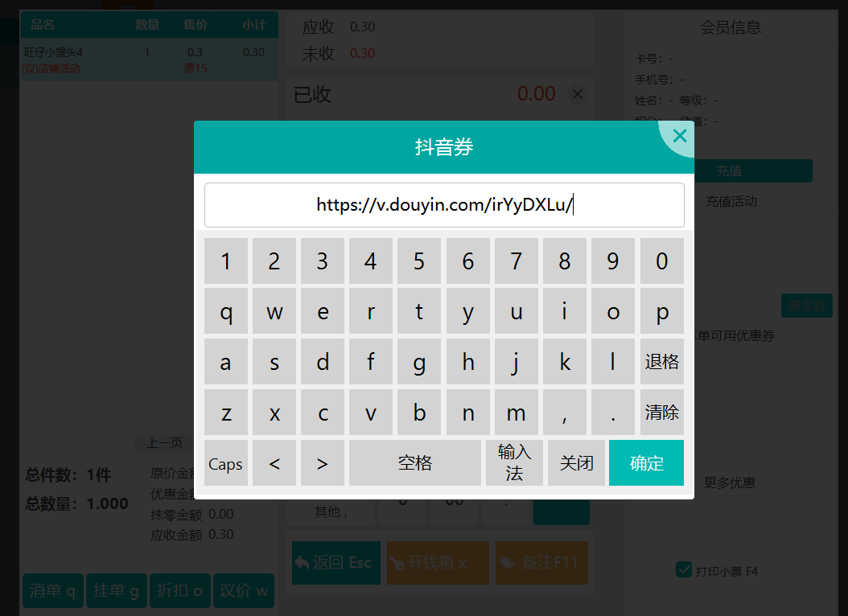Tap the letter x key
This screenshot has height=616, width=848.
274,413
